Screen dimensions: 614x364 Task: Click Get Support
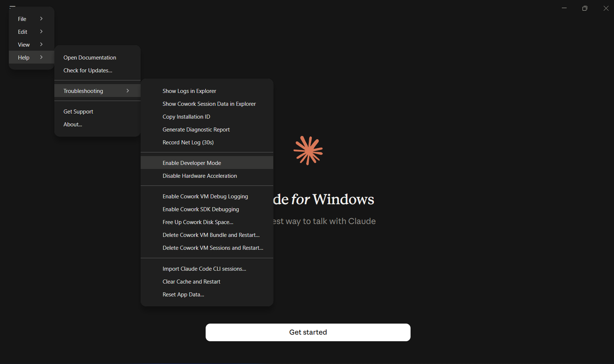click(x=97, y=111)
